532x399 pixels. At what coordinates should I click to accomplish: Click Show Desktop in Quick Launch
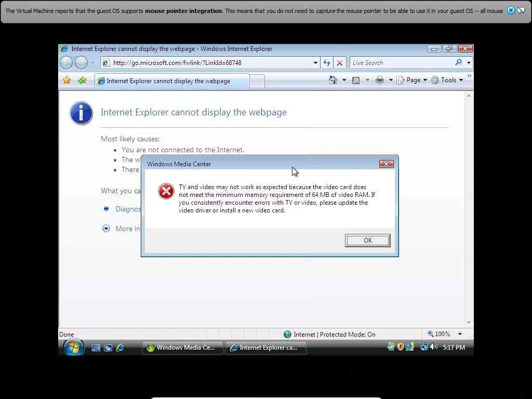(96, 348)
